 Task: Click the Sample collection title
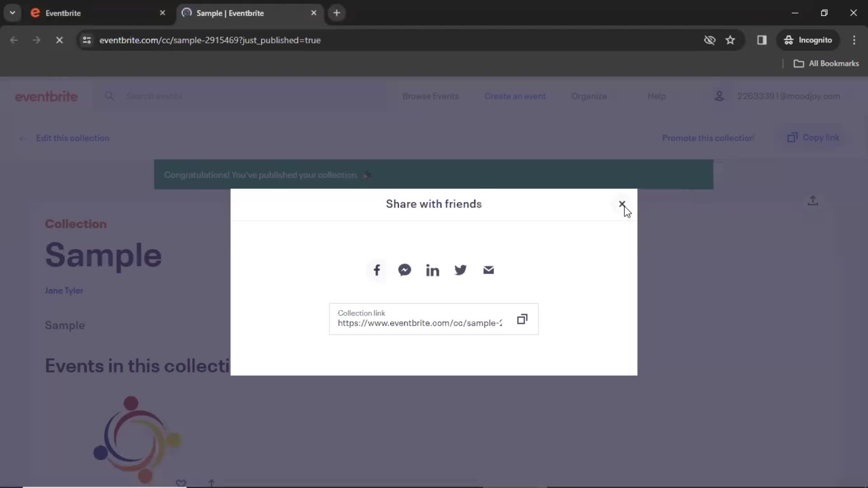click(104, 255)
